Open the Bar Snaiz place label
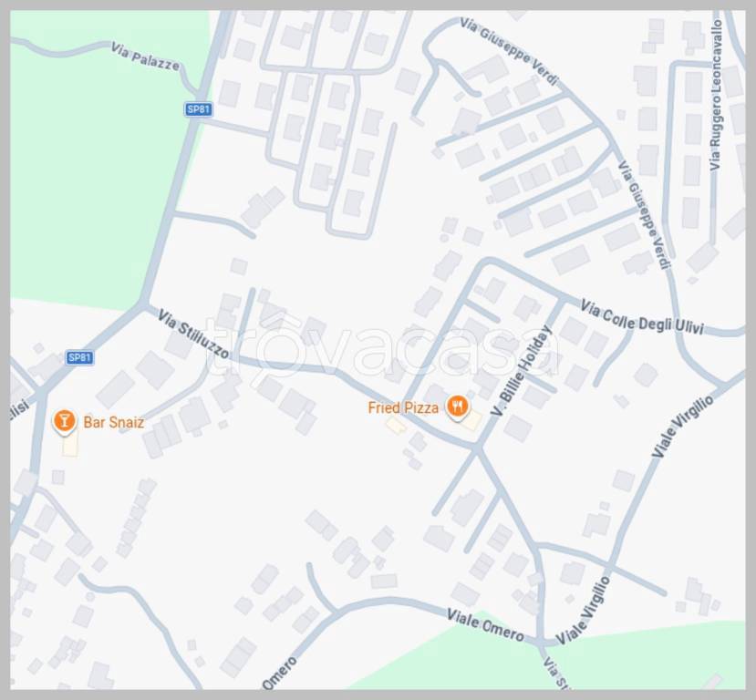The height and width of the screenshot is (700, 756). coord(114,423)
